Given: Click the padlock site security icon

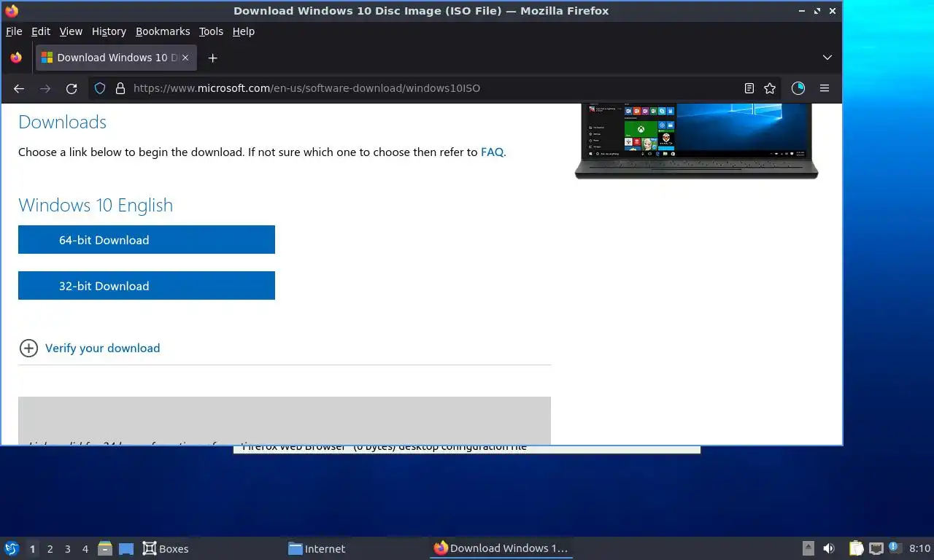Looking at the screenshot, I should [x=120, y=88].
